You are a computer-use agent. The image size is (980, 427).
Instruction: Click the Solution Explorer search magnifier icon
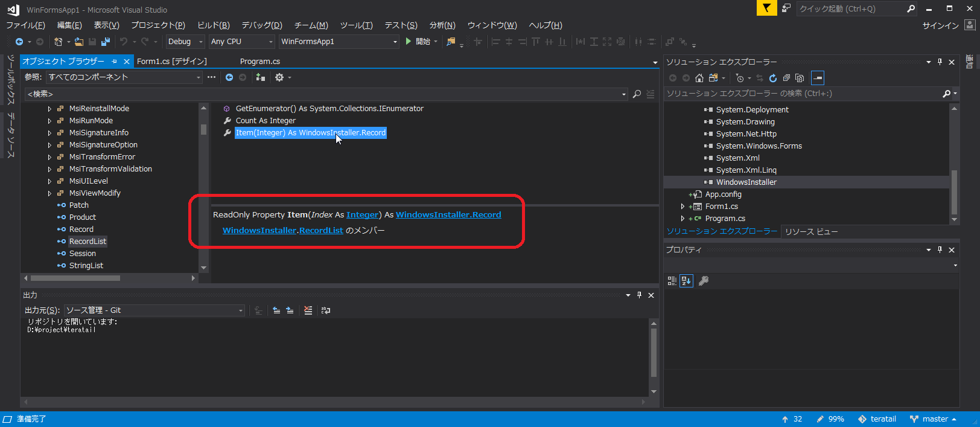pyautogui.click(x=947, y=94)
